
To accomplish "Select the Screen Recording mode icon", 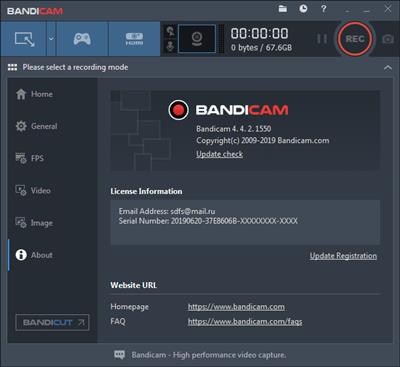I will click(23, 39).
